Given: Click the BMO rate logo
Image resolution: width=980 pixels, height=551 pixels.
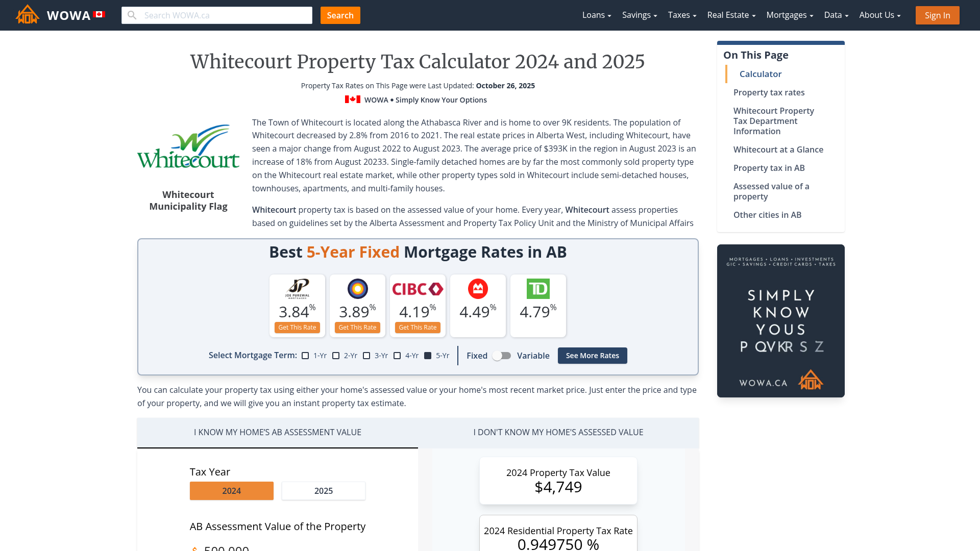Looking at the screenshot, I should [478, 289].
